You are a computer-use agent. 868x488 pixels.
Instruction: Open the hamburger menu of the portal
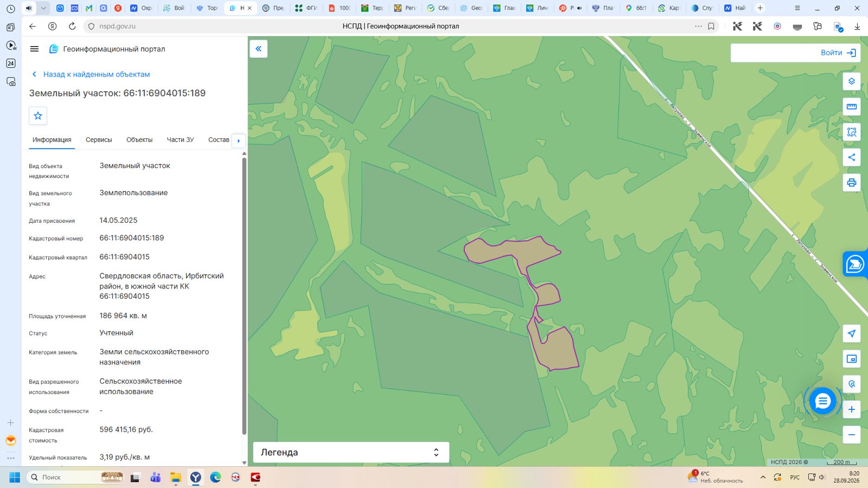34,49
